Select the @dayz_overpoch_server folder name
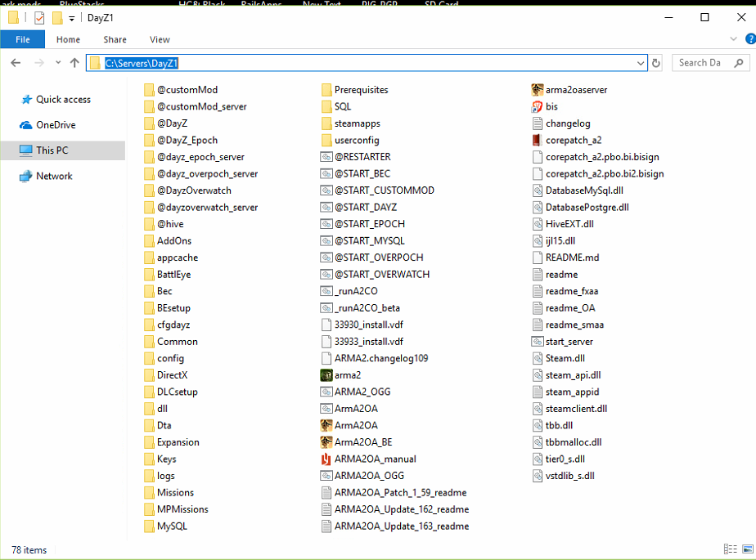Viewport: 756px width, 560px height. click(207, 174)
